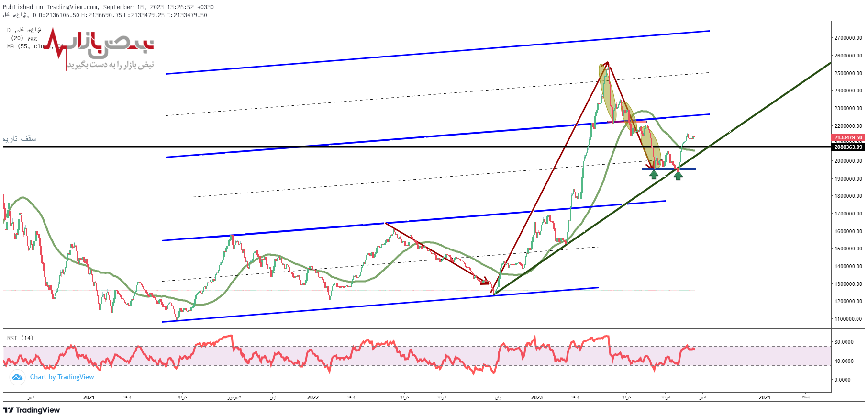Click the RSI axis value "80.0000"
The width and height of the screenshot is (868, 419).
click(844, 342)
